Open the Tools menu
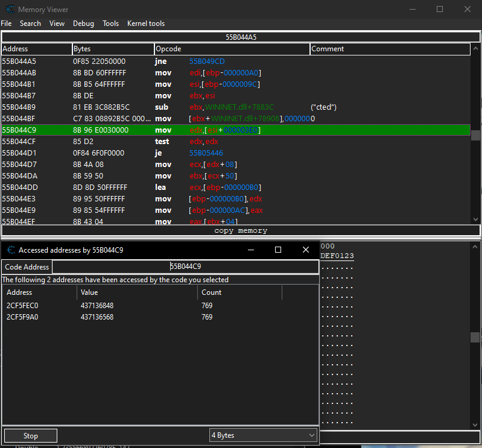 coord(110,24)
